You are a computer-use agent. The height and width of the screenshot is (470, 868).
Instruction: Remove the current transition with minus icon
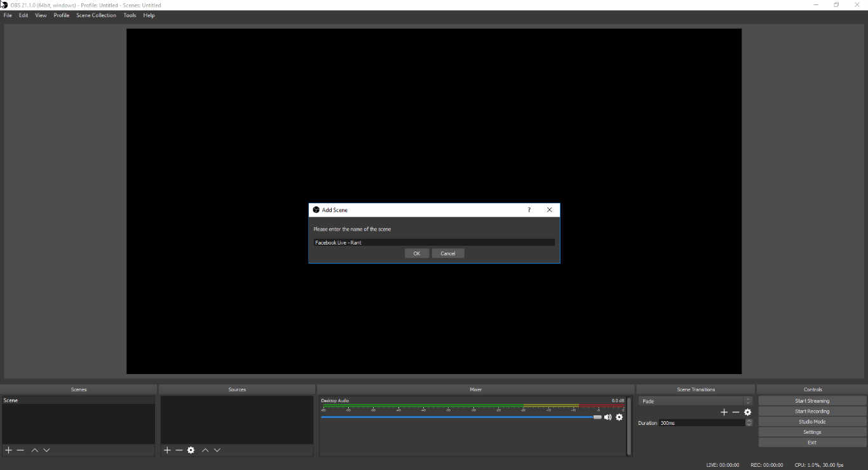(736, 412)
